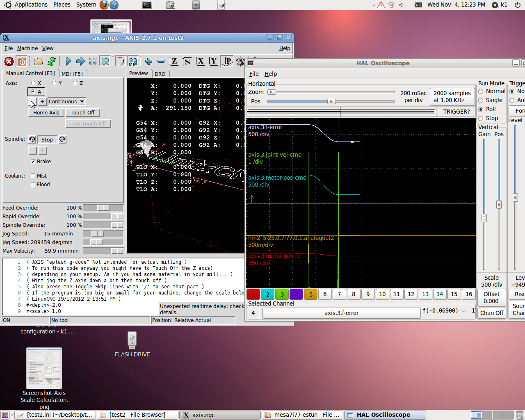Toggle skip lines with slash icon

pos(121,62)
